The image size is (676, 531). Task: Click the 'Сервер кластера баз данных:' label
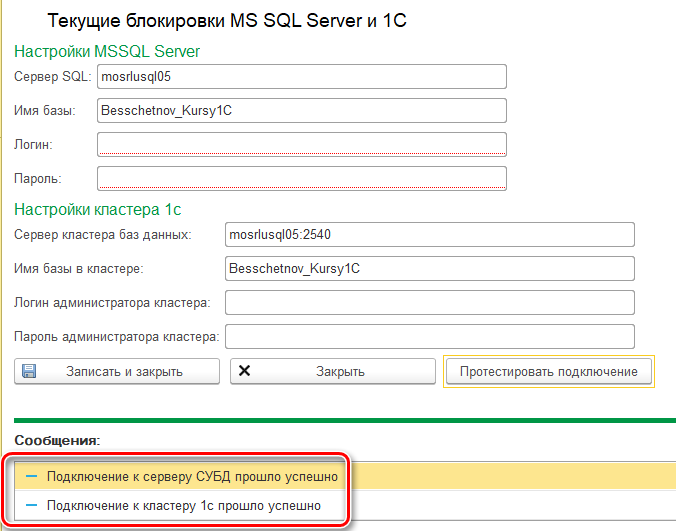pos(103,234)
